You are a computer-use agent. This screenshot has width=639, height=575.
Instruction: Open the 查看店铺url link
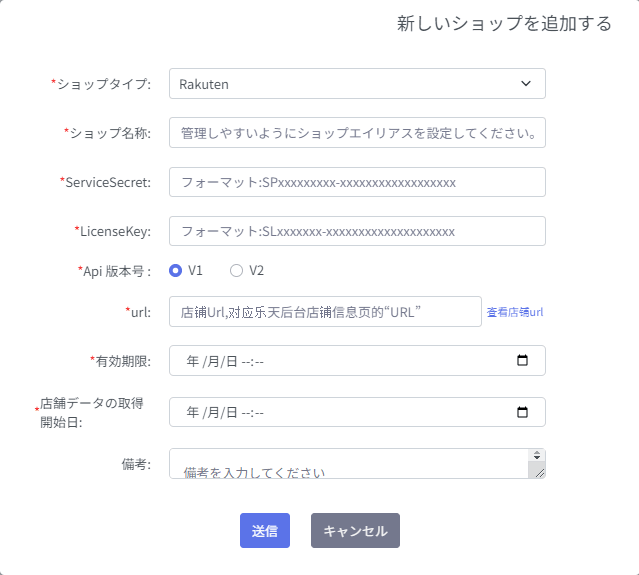[x=515, y=312]
